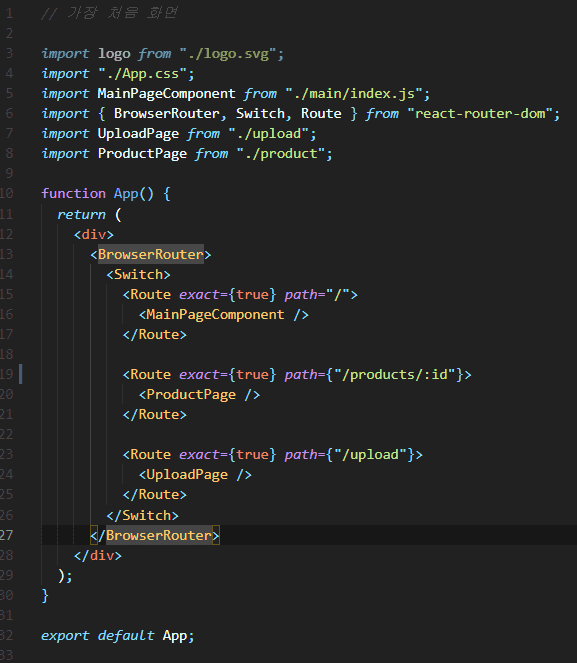Click the return keyword
Viewport: 577px width, 663px height.
point(82,214)
